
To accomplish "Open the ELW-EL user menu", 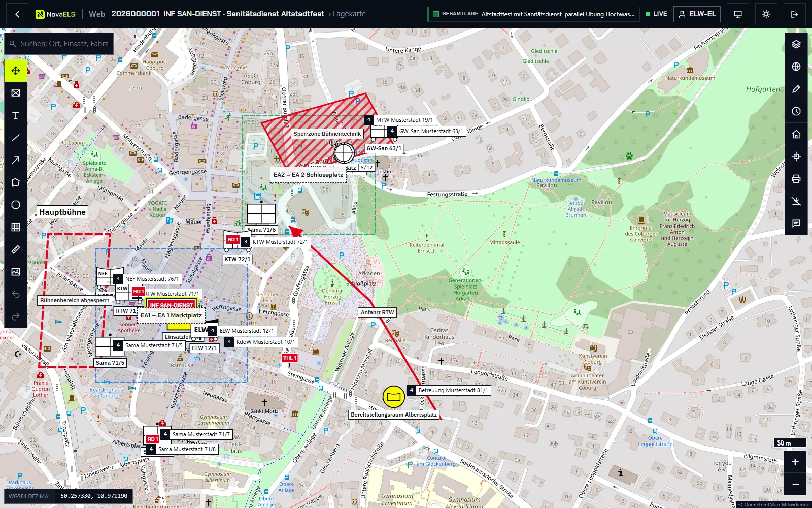I will tap(698, 14).
